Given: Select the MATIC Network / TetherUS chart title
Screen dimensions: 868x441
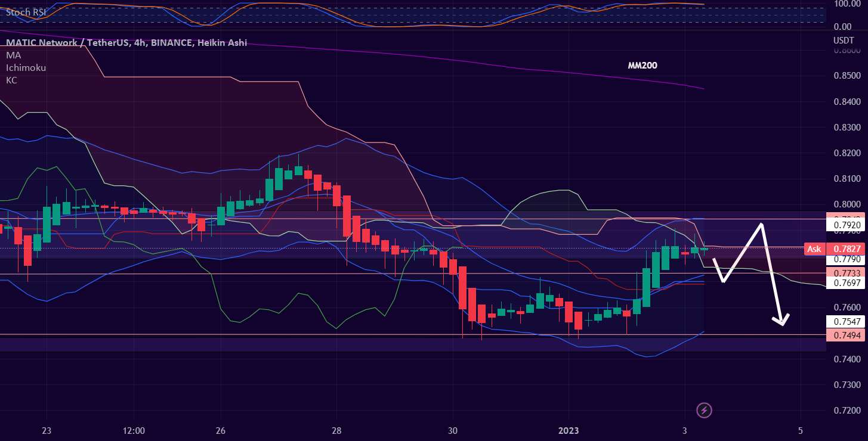Looking at the screenshot, I should pyautogui.click(x=126, y=43).
